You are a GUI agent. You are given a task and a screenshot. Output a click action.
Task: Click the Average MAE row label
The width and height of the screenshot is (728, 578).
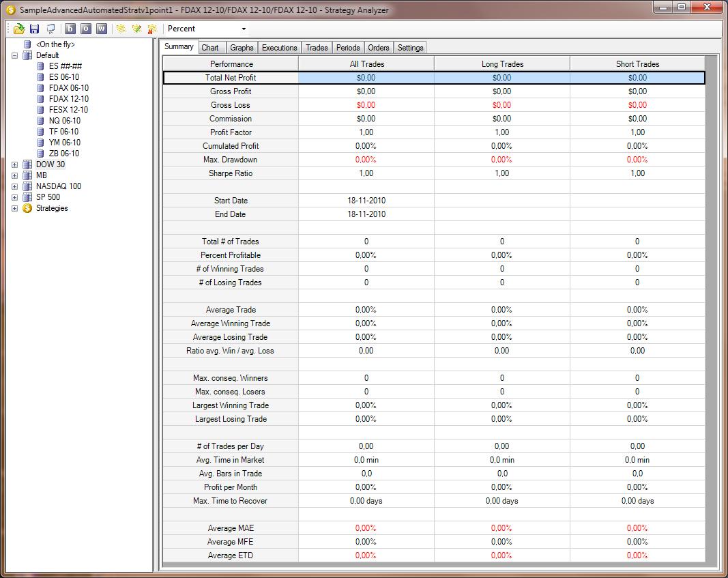coord(231,528)
